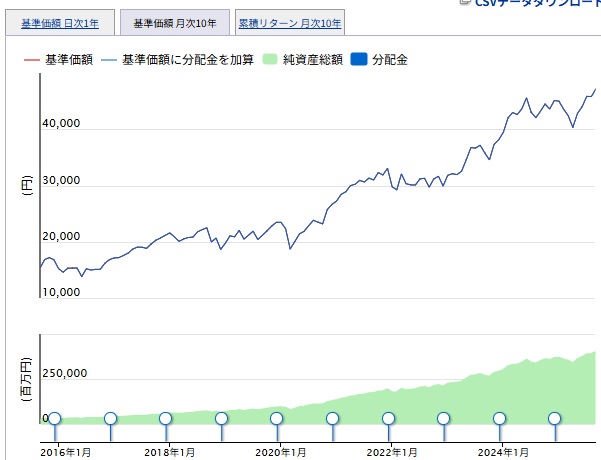Select the distribution marker above 2018年1月
Image resolution: width=601 pixels, height=460 pixels.
click(166, 419)
